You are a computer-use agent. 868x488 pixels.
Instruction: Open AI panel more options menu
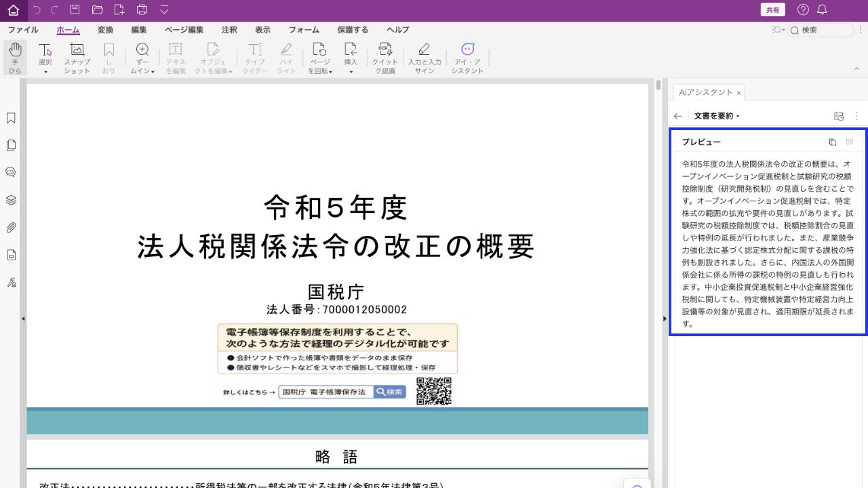click(857, 117)
